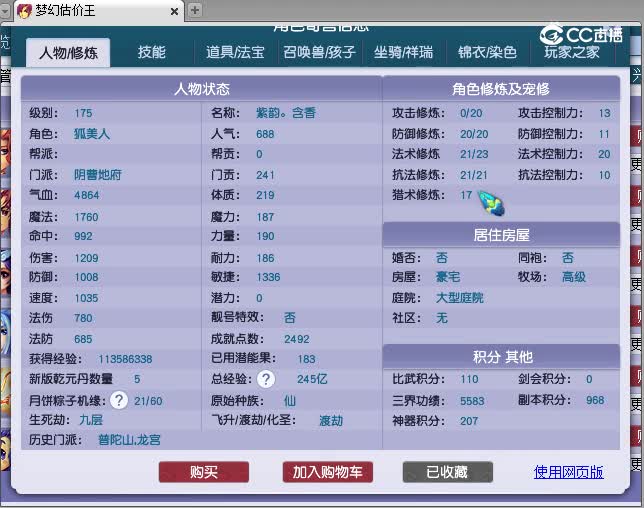Viewport: 644px width, 508px height.
Task: Click 抗法修炼 value 21/21
Action: [474, 175]
